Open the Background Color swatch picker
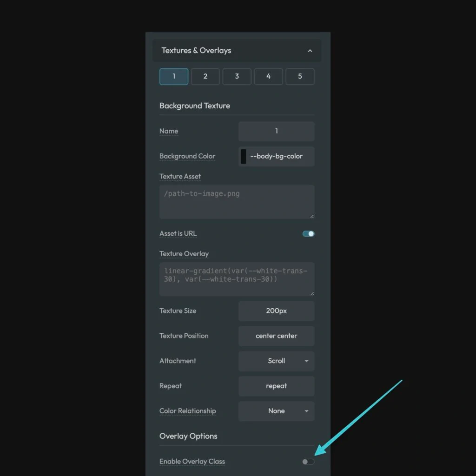This screenshot has height=476, width=476. coord(243,156)
